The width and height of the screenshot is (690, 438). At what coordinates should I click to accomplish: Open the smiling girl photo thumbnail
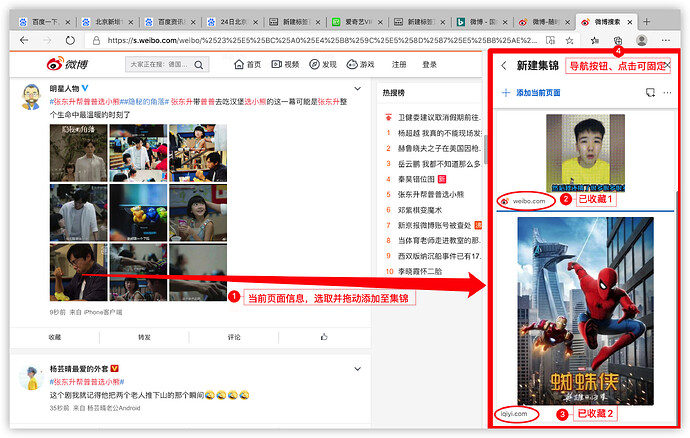coord(198,213)
